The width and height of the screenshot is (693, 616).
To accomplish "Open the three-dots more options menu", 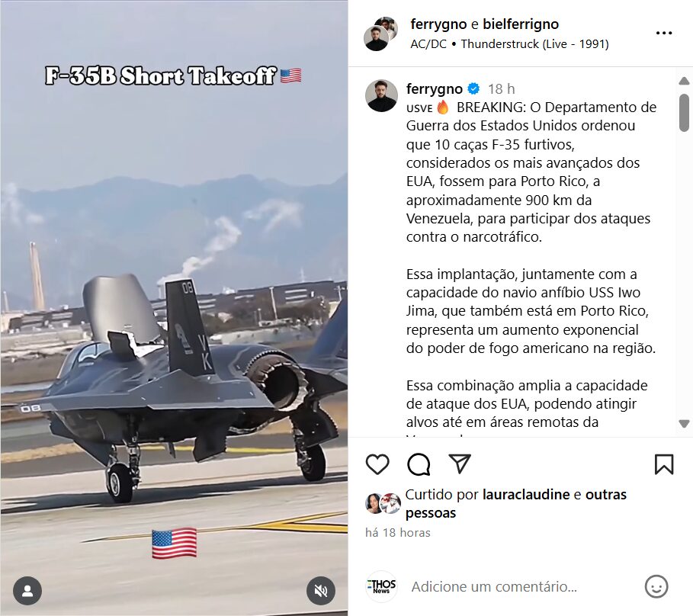I will coord(664,33).
